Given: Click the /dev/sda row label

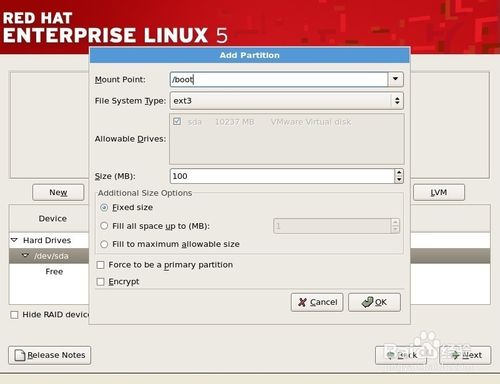Looking at the screenshot, I should click(x=51, y=256).
